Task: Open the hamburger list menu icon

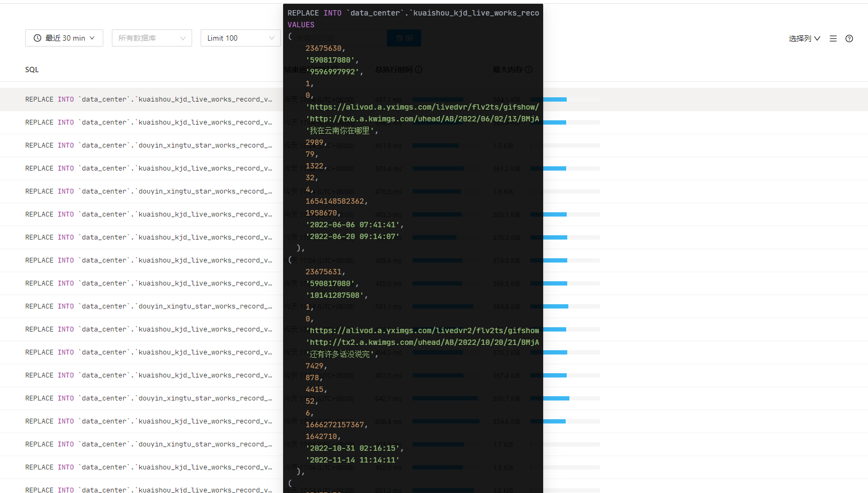Action: pos(833,38)
